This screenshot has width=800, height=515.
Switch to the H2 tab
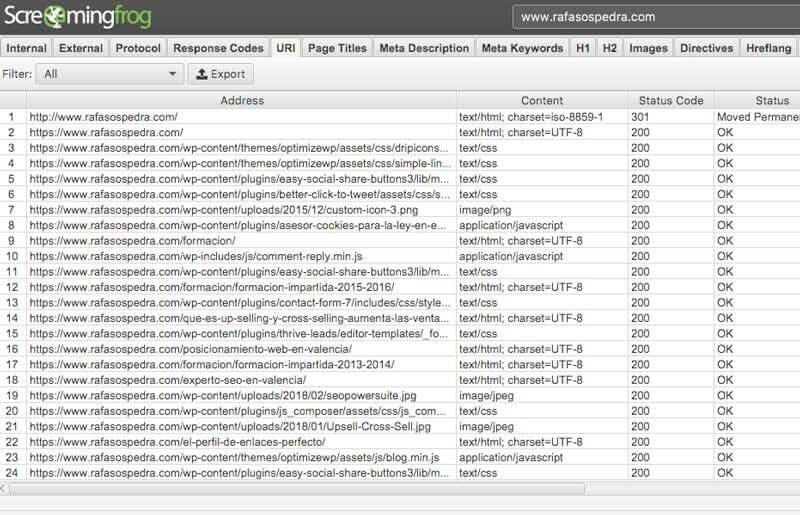click(x=610, y=48)
